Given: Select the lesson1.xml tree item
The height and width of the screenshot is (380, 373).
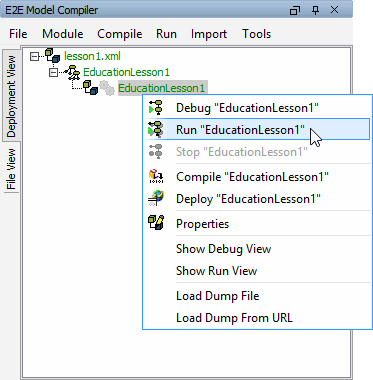Looking at the screenshot, I should pyautogui.click(x=92, y=56).
